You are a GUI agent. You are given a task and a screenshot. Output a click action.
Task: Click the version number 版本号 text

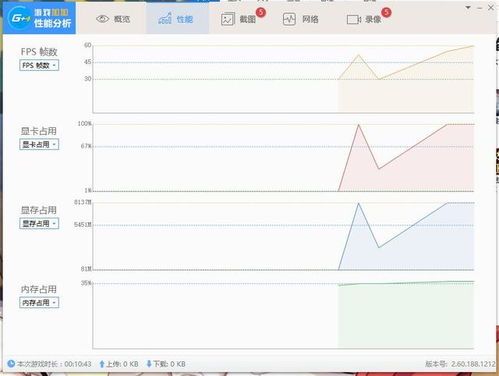coord(460,364)
